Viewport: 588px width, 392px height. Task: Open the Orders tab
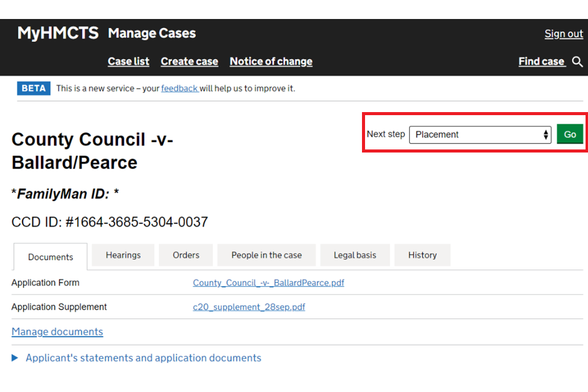click(x=186, y=255)
